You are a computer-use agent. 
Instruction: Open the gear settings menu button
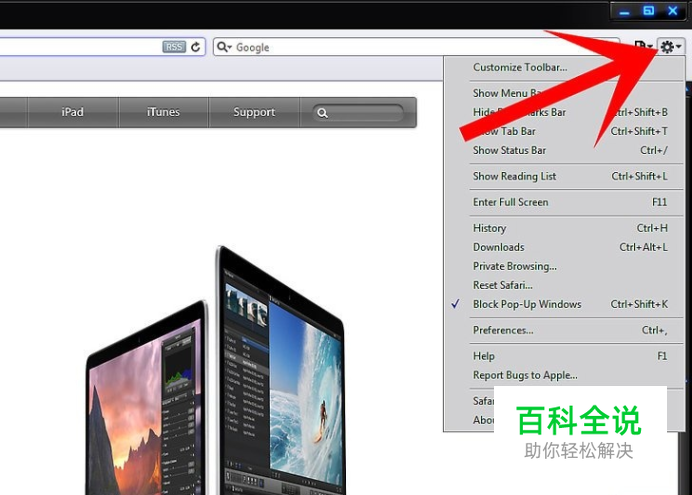point(670,46)
